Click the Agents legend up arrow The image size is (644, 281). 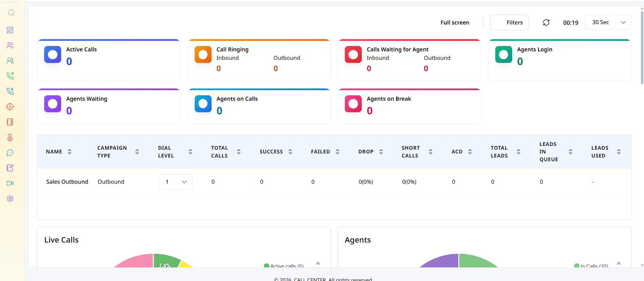(x=619, y=263)
